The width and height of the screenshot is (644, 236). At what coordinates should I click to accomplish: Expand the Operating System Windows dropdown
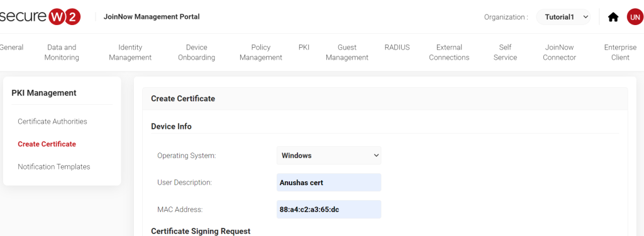coord(329,156)
